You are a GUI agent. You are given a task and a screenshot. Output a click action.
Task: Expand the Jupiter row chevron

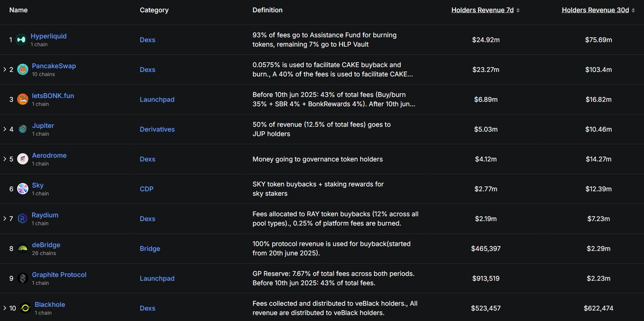(x=4, y=129)
